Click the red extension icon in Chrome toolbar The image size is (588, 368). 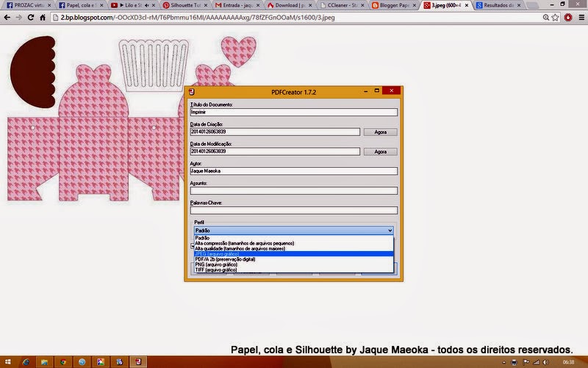(568, 17)
